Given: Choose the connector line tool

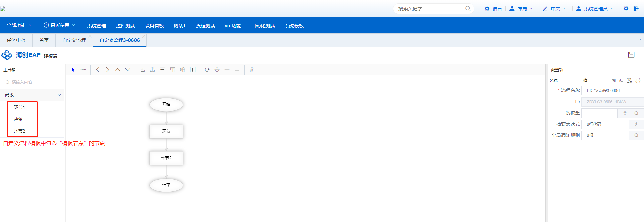Looking at the screenshot, I should pyautogui.click(x=83, y=70).
